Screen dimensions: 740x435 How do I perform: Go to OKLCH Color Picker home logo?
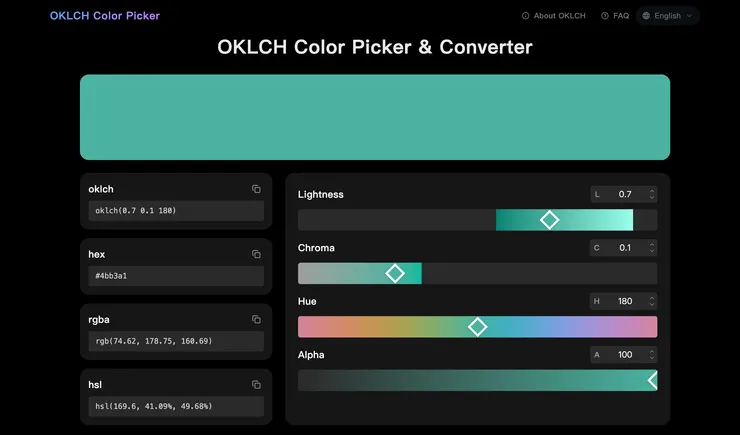pyautogui.click(x=104, y=16)
